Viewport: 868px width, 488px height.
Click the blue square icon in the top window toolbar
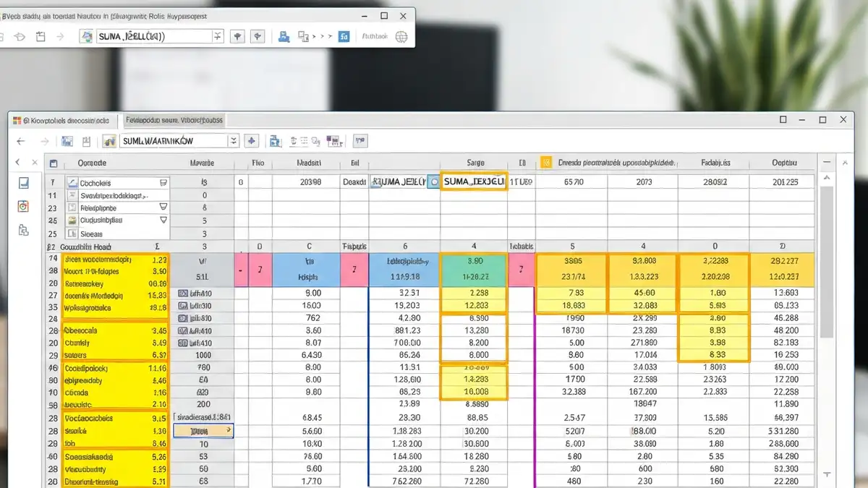345,36
